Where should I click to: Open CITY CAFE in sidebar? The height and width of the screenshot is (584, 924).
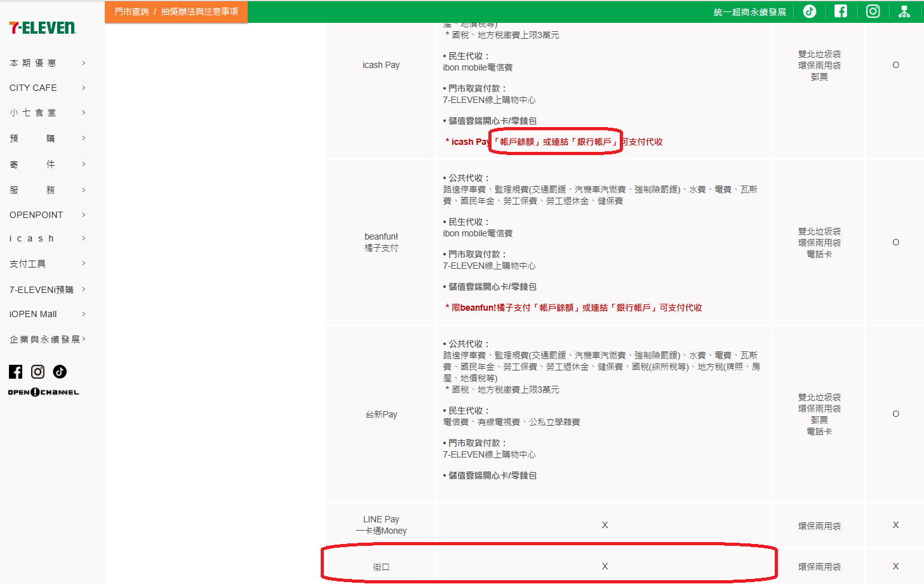[33, 88]
